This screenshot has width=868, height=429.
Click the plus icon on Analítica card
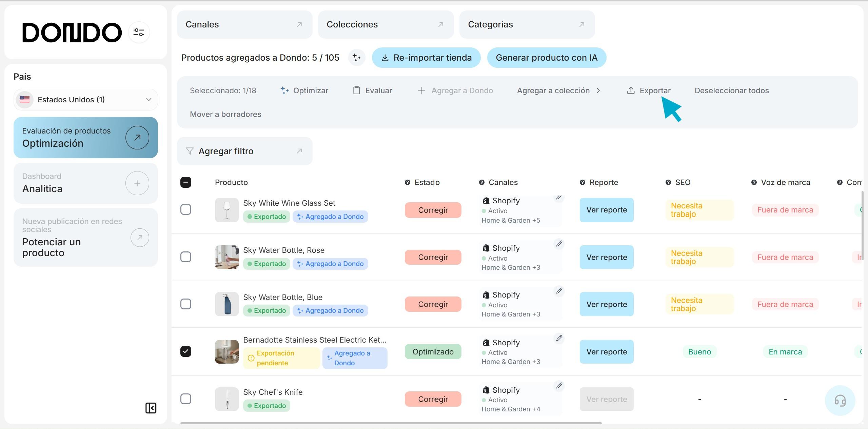pyautogui.click(x=137, y=183)
